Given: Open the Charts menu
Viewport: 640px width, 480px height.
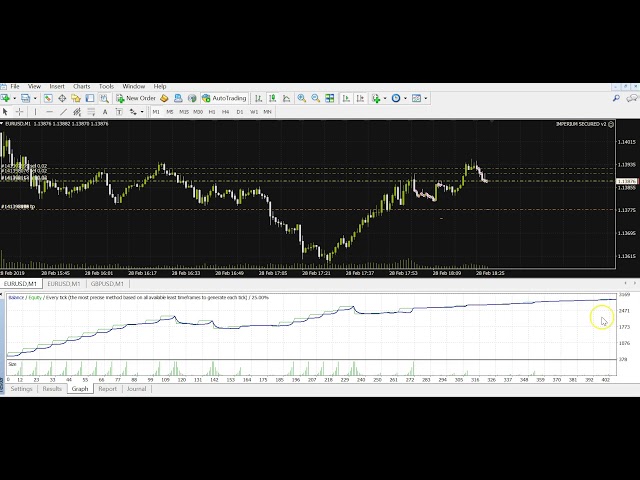Looking at the screenshot, I should pos(81,87).
